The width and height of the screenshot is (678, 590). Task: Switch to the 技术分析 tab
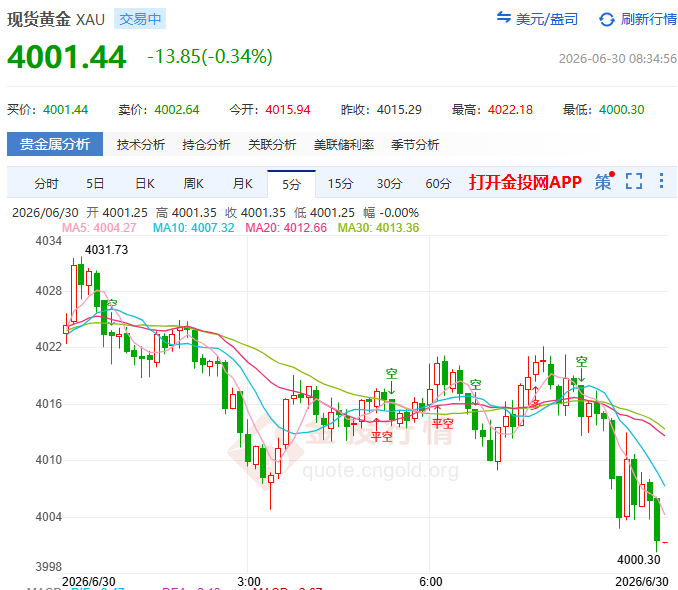[x=141, y=144]
